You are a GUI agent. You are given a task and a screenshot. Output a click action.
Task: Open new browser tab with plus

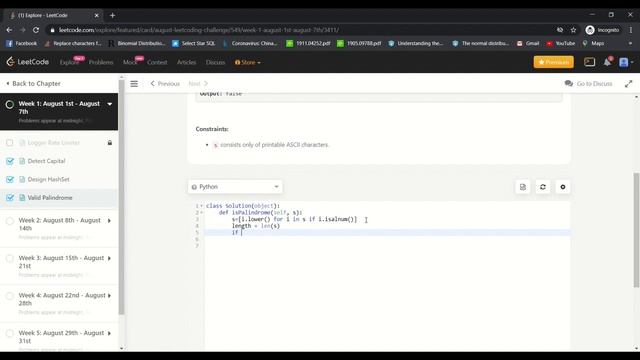pyautogui.click(x=112, y=16)
